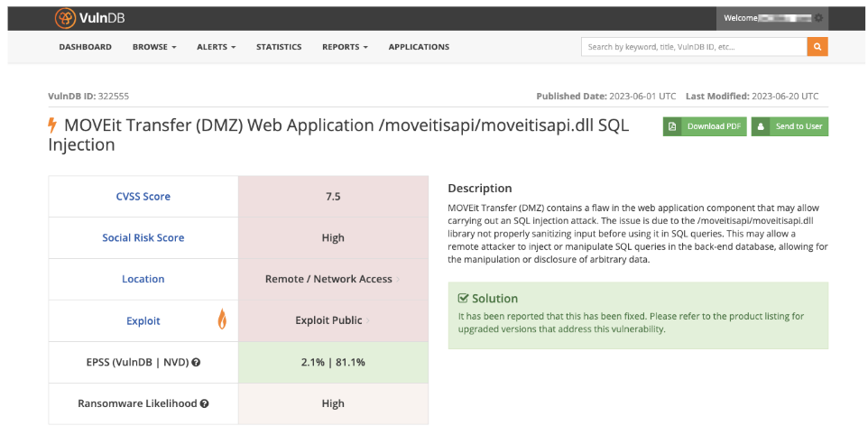Click the VulnDB logo icon
The height and width of the screenshot is (426, 868).
tap(65, 18)
